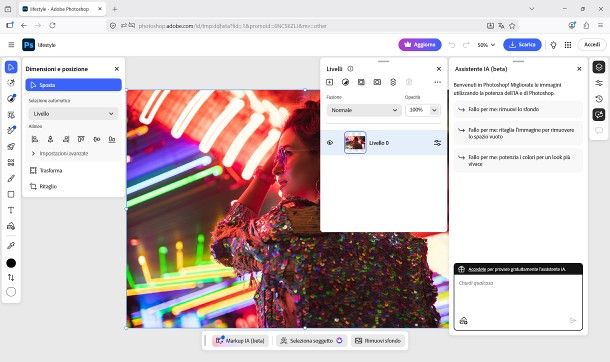Click the Photoshop Ps logo
The width and height of the screenshot is (610, 362).
click(28, 45)
